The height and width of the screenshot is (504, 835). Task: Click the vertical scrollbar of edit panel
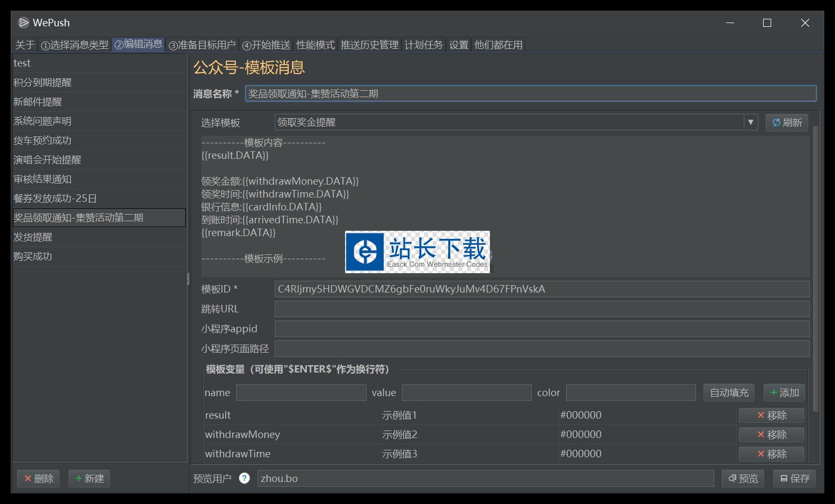(816, 268)
